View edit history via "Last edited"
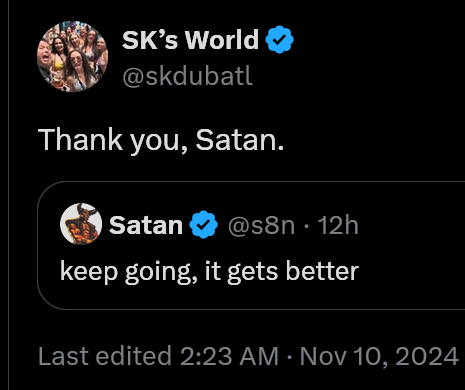This screenshot has width=465, height=390. pos(105,356)
